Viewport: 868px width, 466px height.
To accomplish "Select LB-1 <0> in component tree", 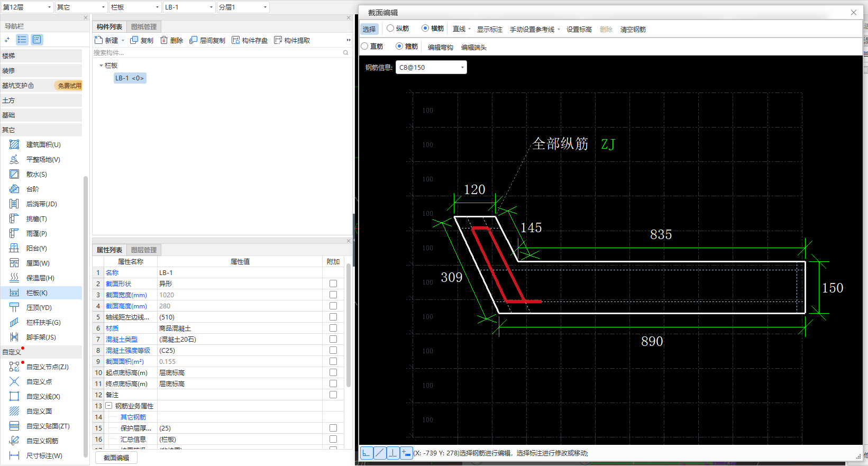I will pos(130,78).
